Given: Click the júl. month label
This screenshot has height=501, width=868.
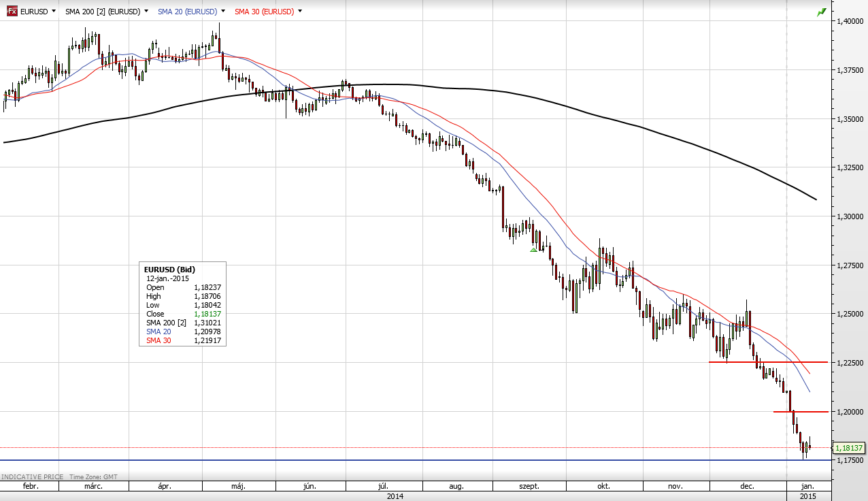Looking at the screenshot, I should [x=383, y=486].
